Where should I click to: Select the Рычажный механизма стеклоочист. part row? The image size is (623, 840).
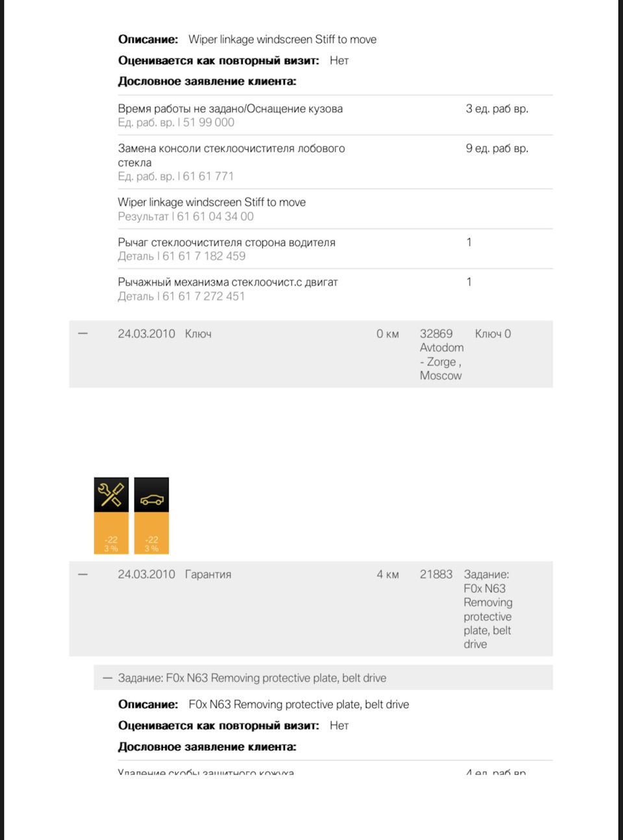(228, 282)
